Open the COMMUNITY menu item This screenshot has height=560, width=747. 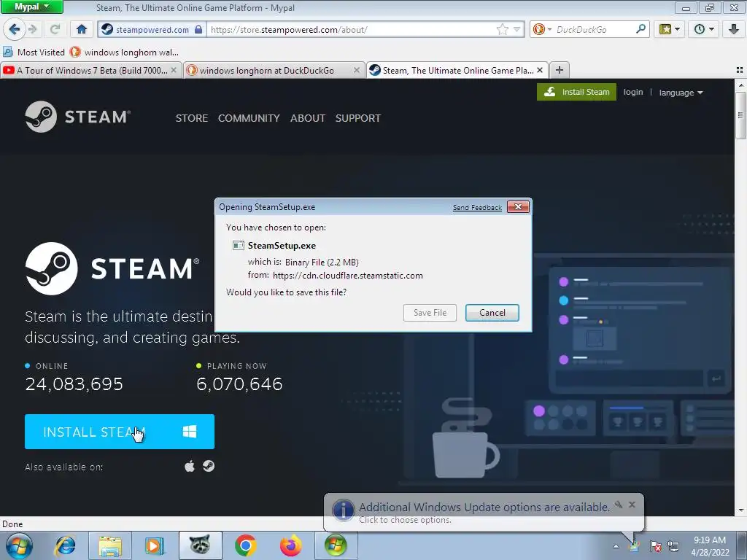click(249, 118)
